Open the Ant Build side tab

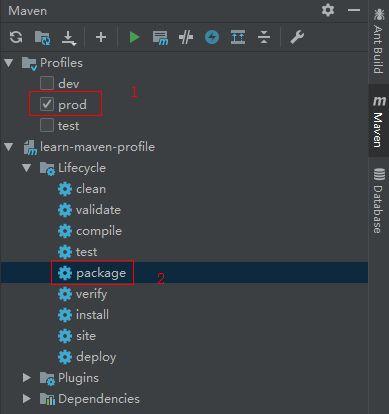[x=379, y=41]
